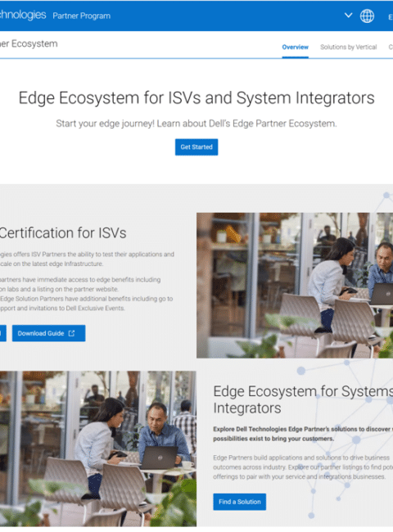
Task: Open the Partner Program link
Action: 81,16
